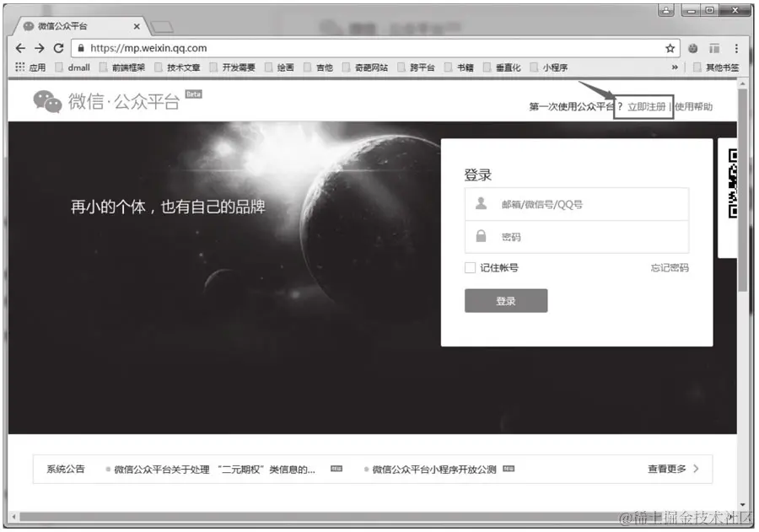This screenshot has height=532, width=759.
Task: Expand the bookmarks overflow chevron »
Action: click(x=675, y=67)
